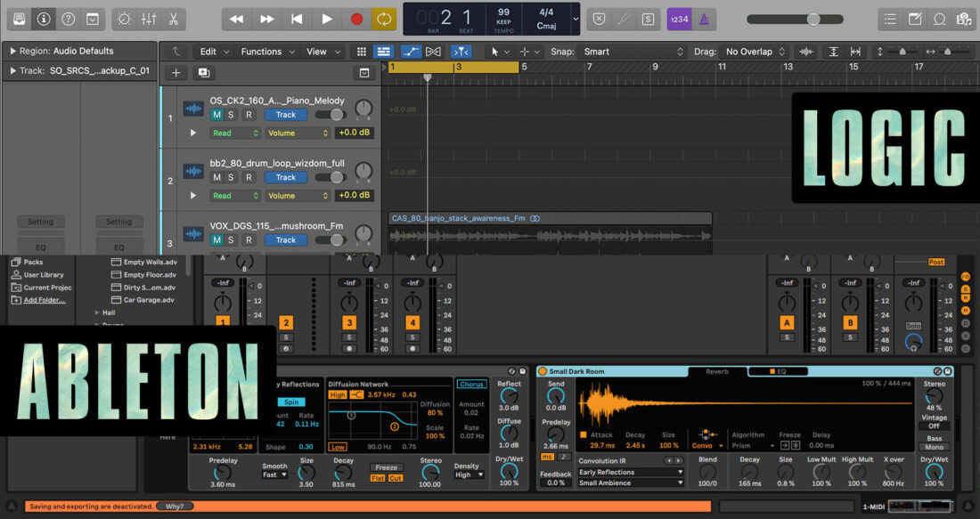Solo the bb2_80_drum_loop track
The width and height of the screenshot is (980, 519).
coord(231,177)
